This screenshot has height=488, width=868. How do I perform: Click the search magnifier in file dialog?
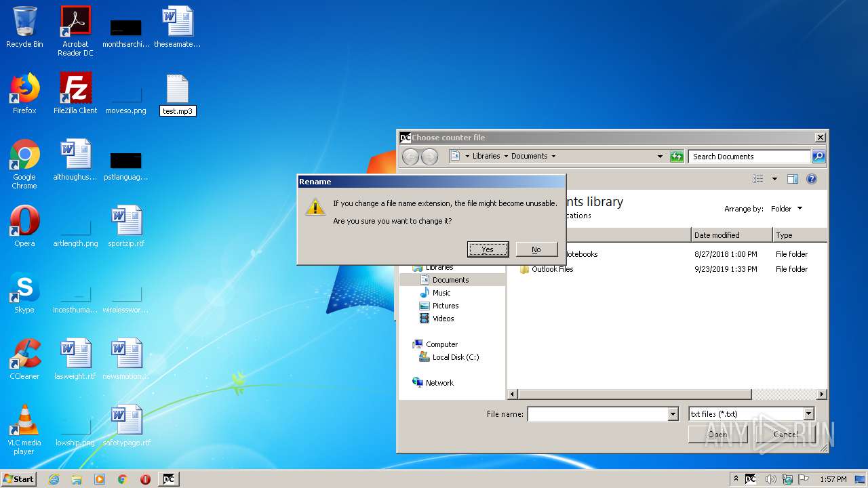(818, 157)
